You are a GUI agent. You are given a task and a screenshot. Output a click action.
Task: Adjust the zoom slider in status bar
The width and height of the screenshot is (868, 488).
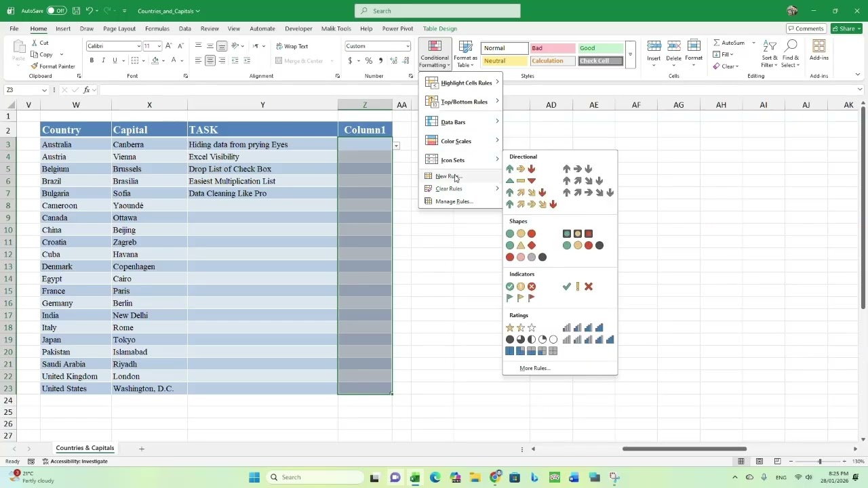(819, 462)
